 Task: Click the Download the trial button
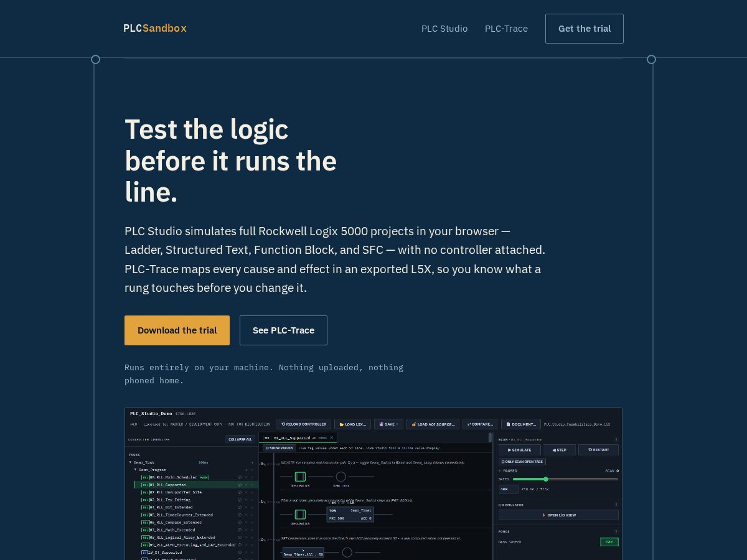(x=177, y=330)
